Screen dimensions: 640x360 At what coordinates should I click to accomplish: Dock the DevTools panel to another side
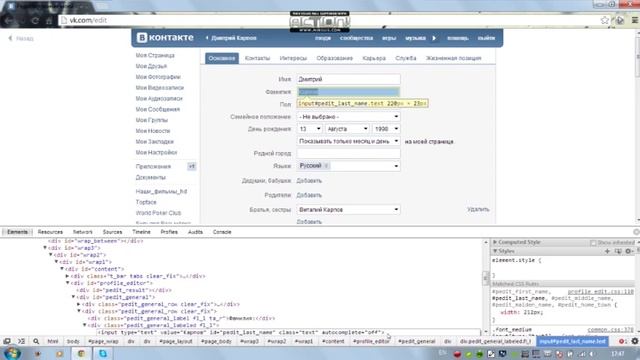point(7,341)
